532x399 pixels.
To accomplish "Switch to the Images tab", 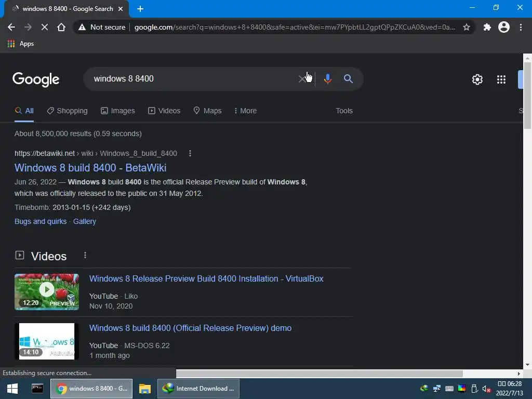I will tap(118, 111).
